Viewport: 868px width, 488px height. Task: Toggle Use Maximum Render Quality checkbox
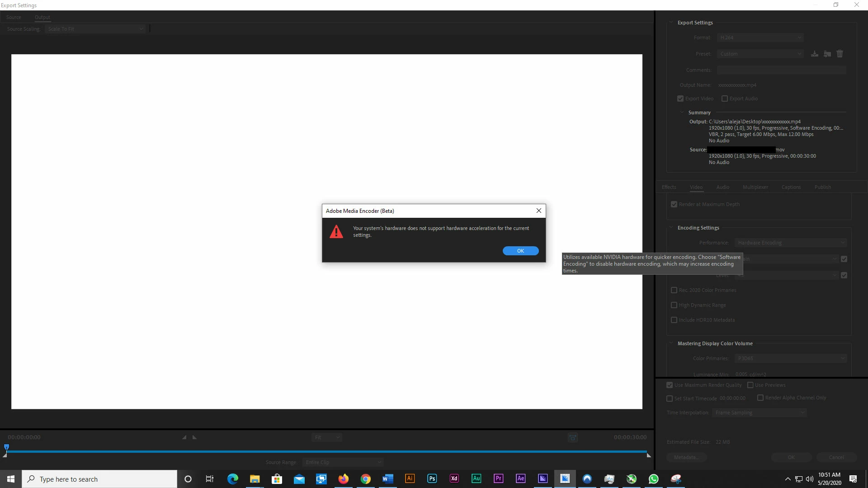pyautogui.click(x=670, y=385)
